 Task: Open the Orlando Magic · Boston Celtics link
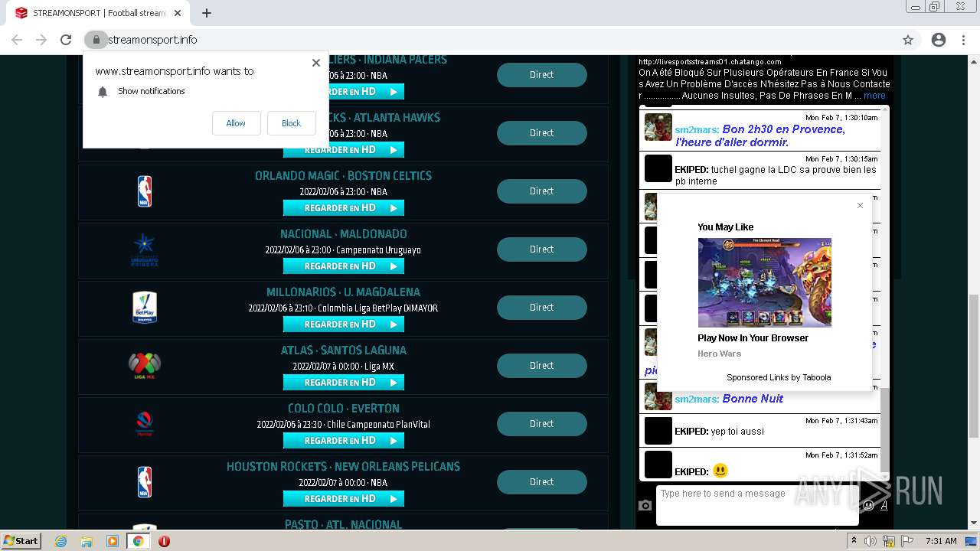coord(343,176)
